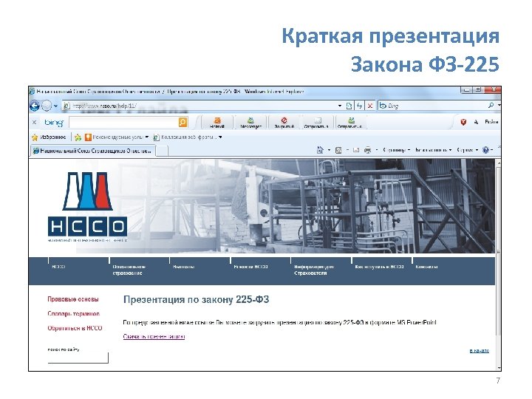Click the Скачать презентацию download link

pos(154,337)
